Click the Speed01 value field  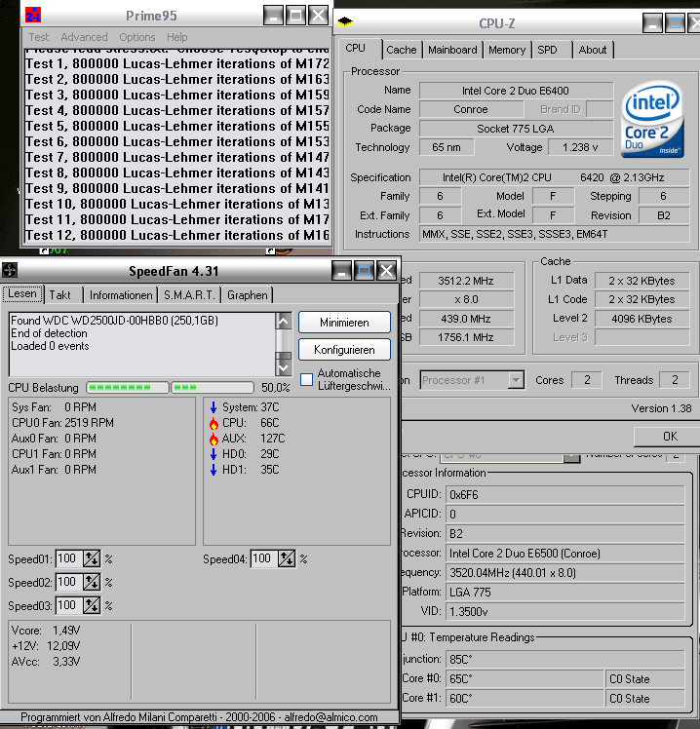[x=69, y=558]
